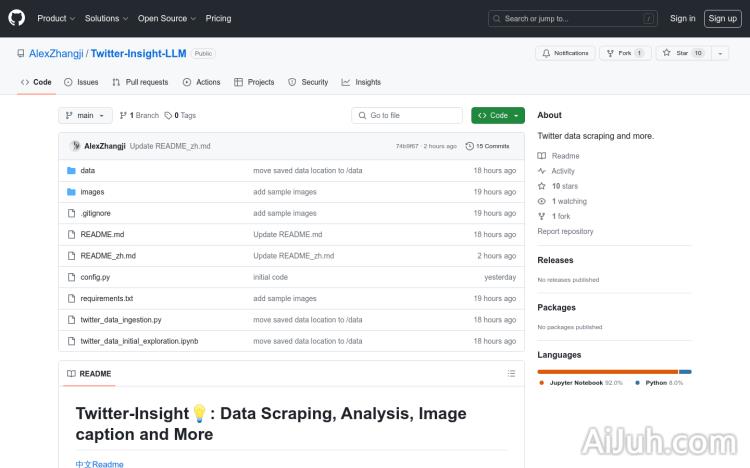
Task: Open the README outline icon
Action: pos(511,373)
